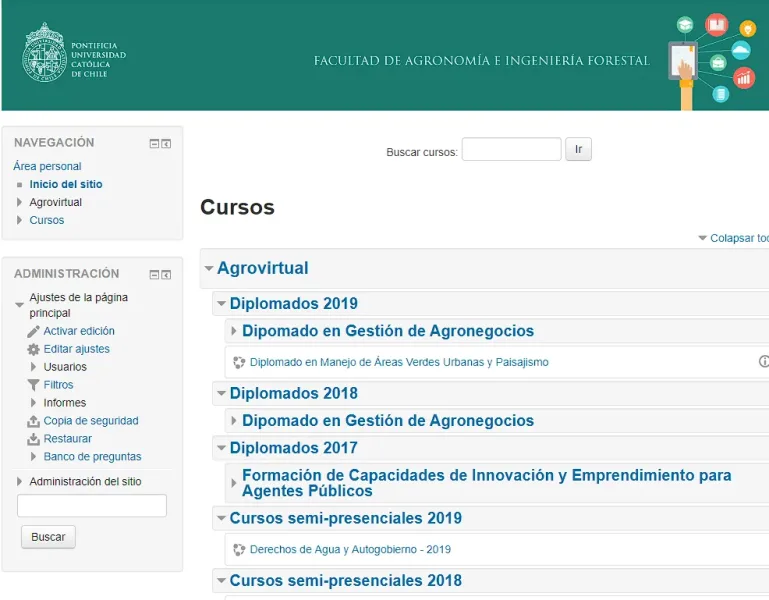The image size is (769, 600).
Task: Click Activar edición link
Action: click(79, 331)
